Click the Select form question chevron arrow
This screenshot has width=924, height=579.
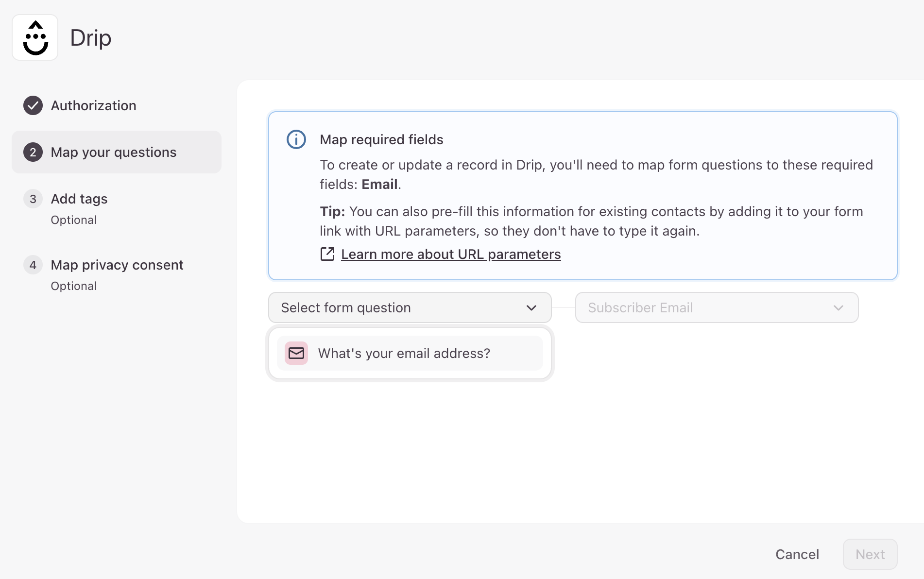coord(531,307)
